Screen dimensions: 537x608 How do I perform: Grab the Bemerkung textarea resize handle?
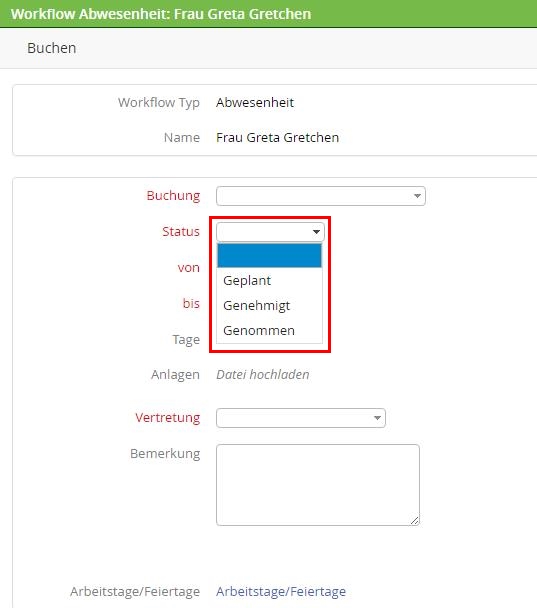click(x=414, y=521)
